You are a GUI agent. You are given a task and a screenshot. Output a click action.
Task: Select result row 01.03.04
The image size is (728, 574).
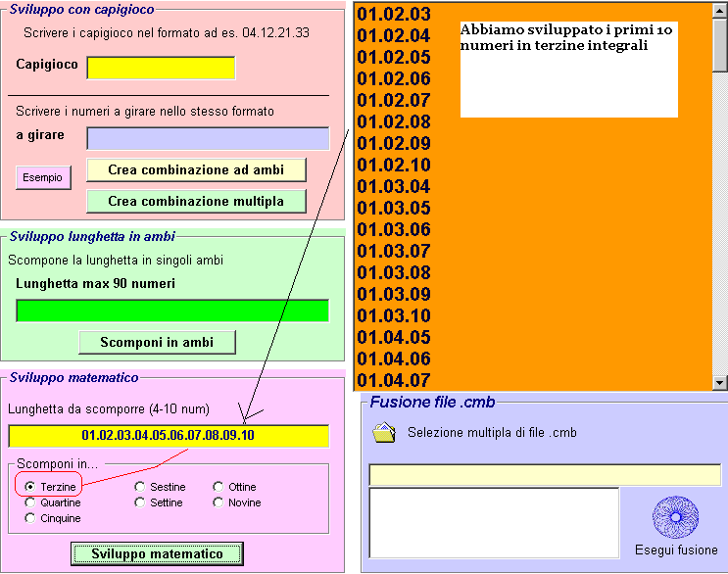(394, 186)
